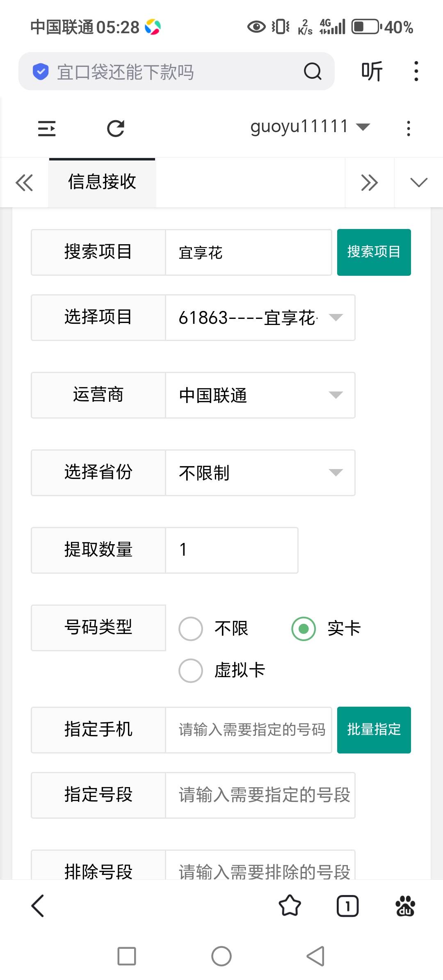Switch to the 信息接收 tab
Image resolution: width=443 pixels, height=980 pixels.
[x=102, y=182]
